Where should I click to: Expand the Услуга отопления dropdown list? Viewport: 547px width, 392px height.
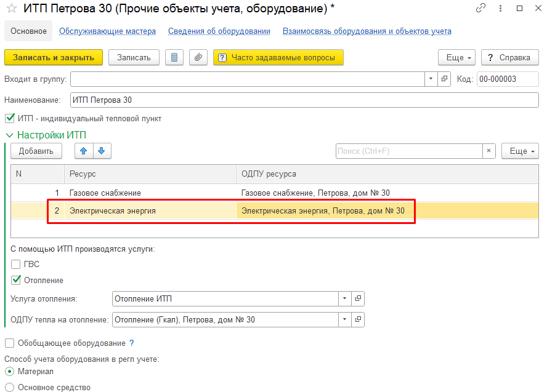[345, 298]
